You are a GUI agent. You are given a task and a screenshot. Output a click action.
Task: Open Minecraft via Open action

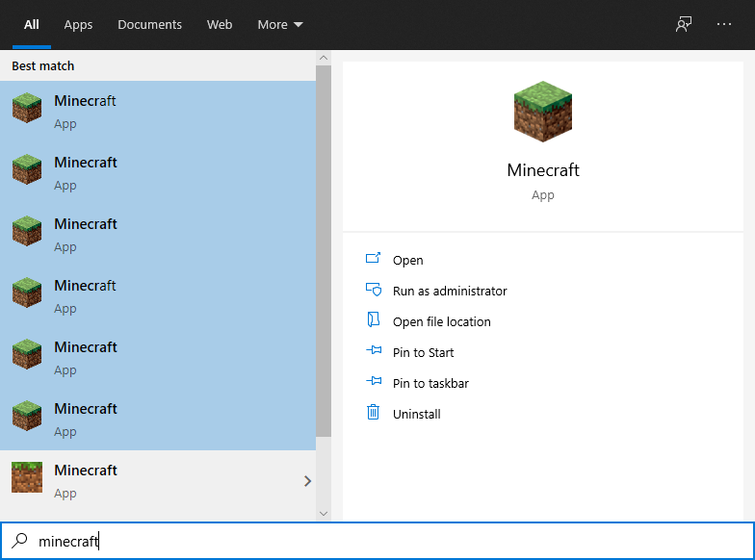click(x=408, y=260)
